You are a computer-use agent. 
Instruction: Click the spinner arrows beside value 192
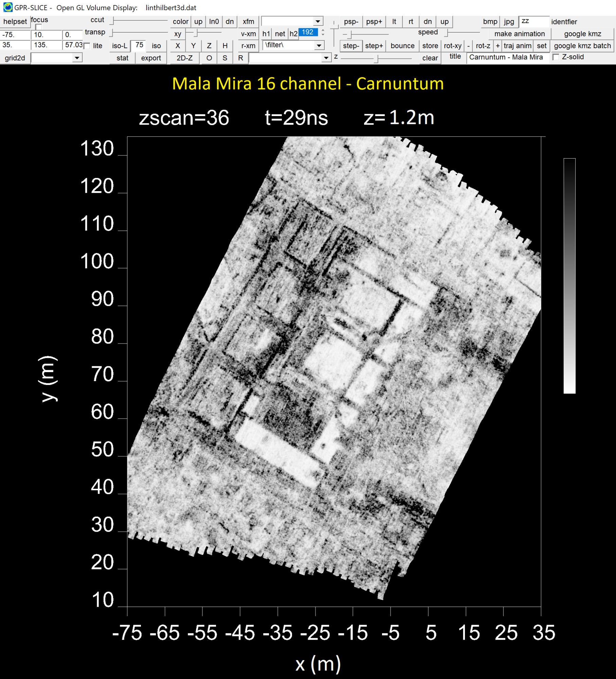coord(323,33)
